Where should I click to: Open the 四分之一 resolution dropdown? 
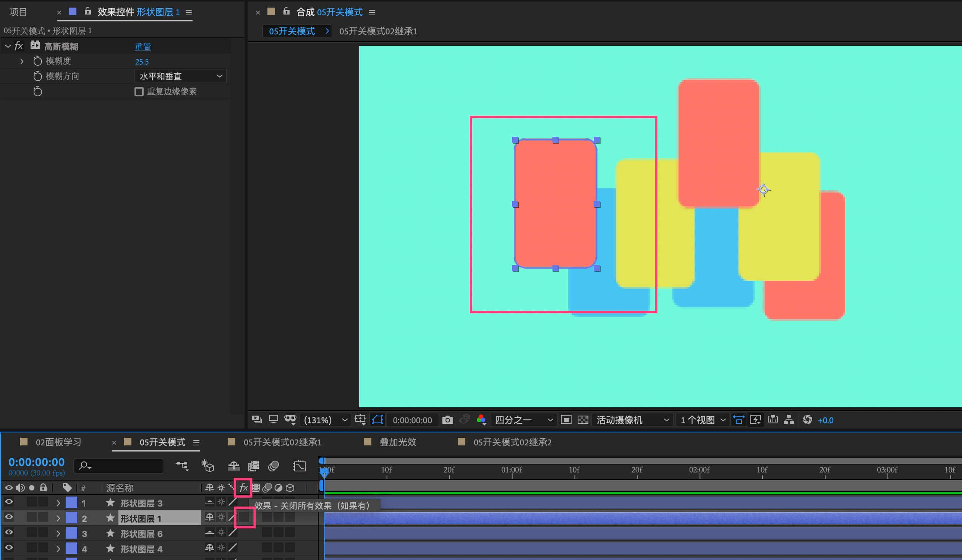523,420
